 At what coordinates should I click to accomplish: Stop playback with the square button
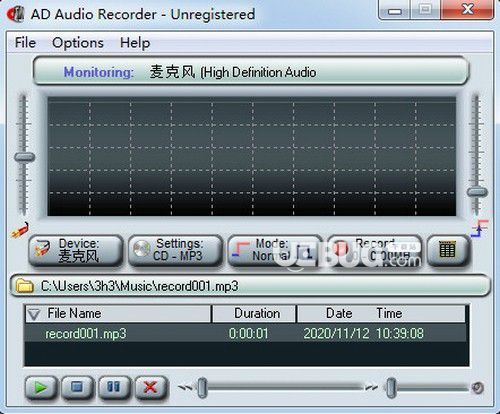[x=78, y=388]
